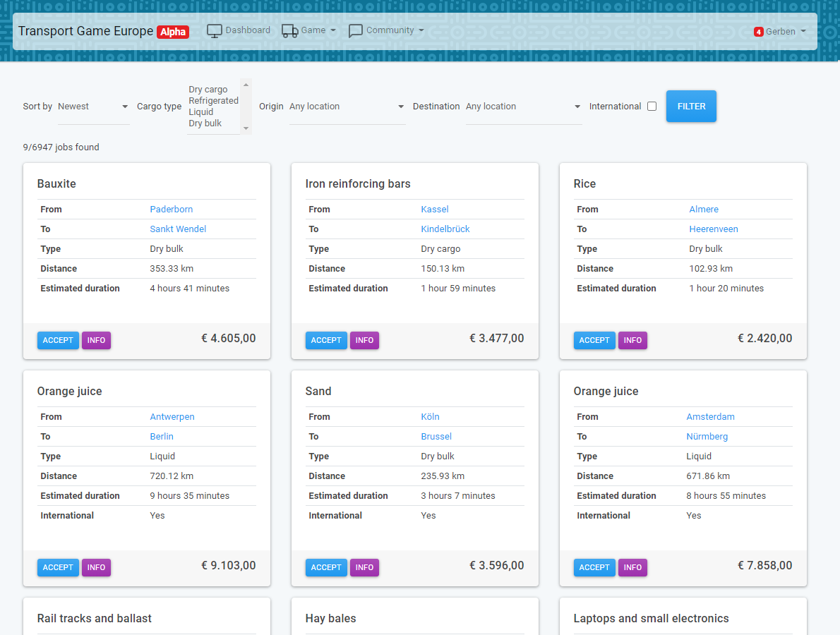Viewport: 840px width, 635px height.
Task: Accept the Rice job
Action: click(x=594, y=340)
